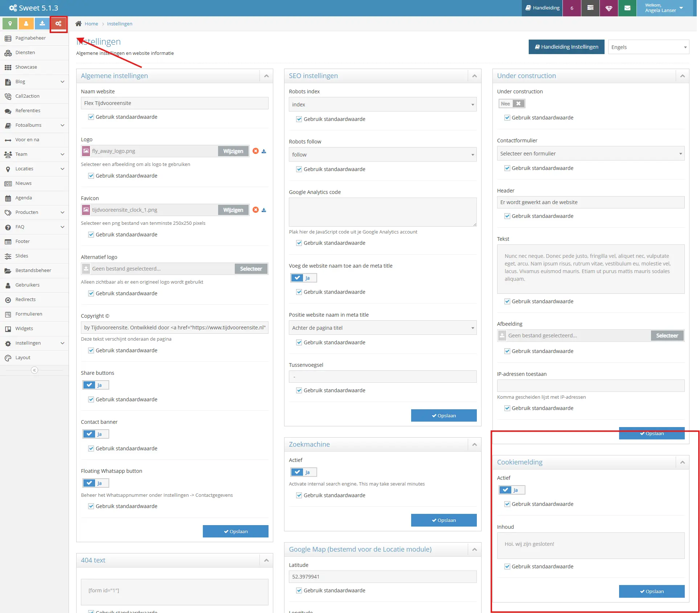Click Selecteer for Alternatief logo
Viewport: 700px width, 613px height.
[x=251, y=269]
